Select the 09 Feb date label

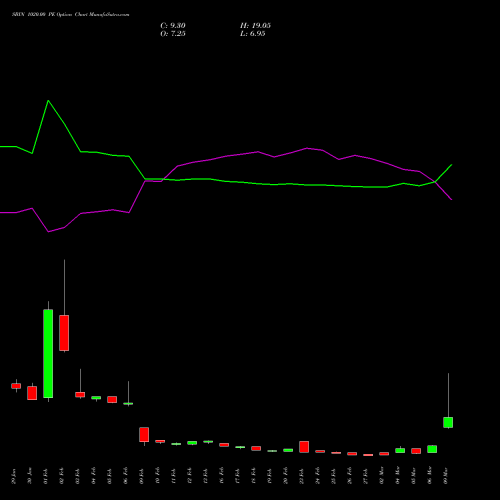coord(142,476)
